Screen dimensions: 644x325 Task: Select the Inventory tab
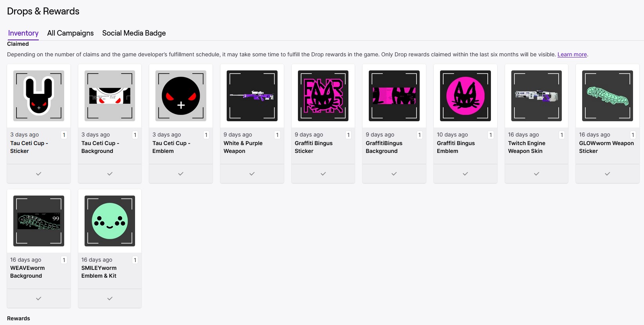pyautogui.click(x=23, y=33)
